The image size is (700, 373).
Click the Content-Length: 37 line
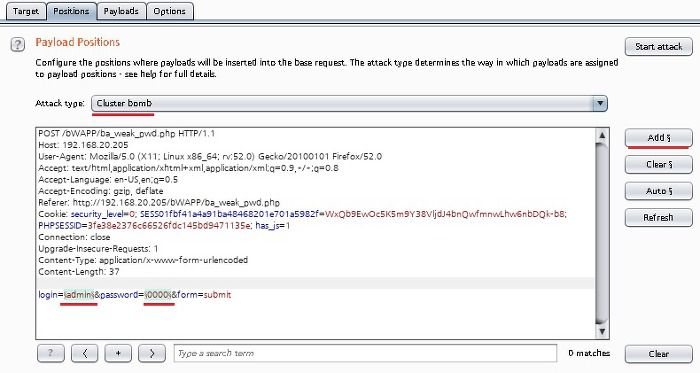tap(79, 272)
